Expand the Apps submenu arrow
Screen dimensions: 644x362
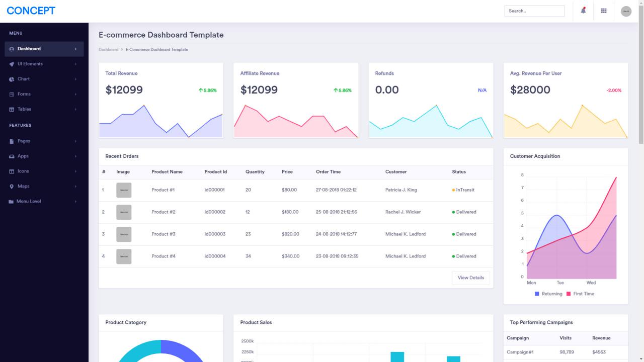75,156
